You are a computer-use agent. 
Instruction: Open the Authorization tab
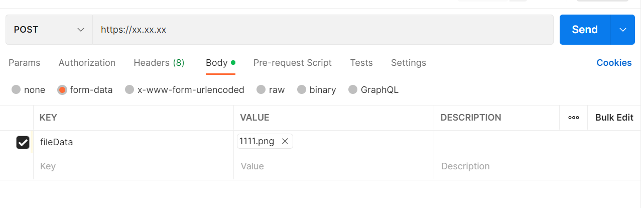point(87,63)
